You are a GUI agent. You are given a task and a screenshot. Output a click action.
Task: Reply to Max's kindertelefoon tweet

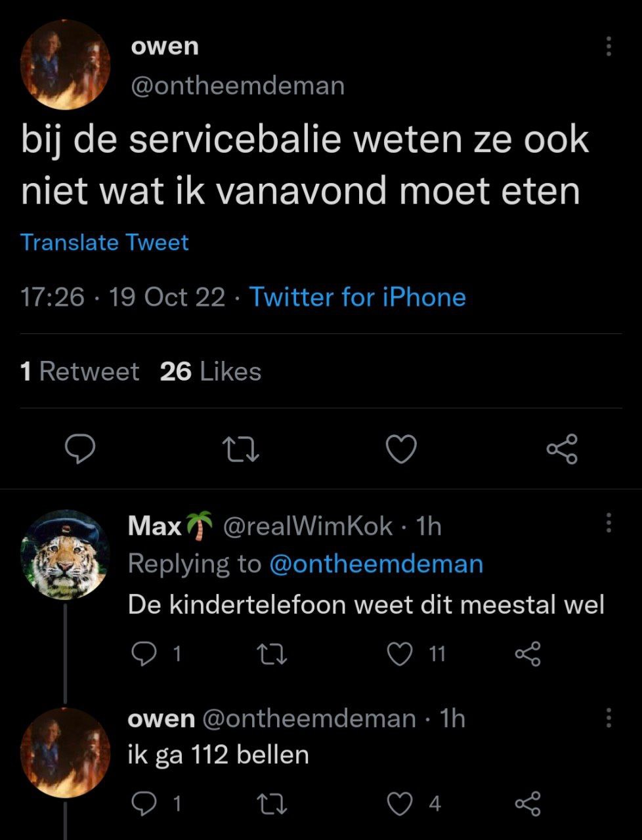click(141, 654)
